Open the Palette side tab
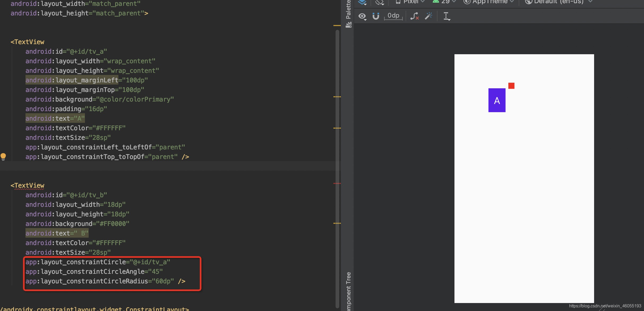Image resolution: width=644 pixels, height=311 pixels. coord(349,14)
